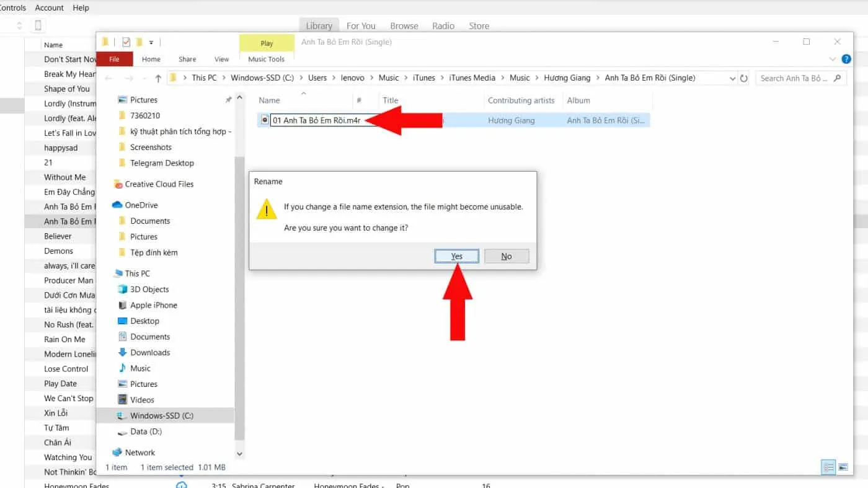
Task: Create a new folder via Quick Access Toolbar
Action: pos(139,42)
